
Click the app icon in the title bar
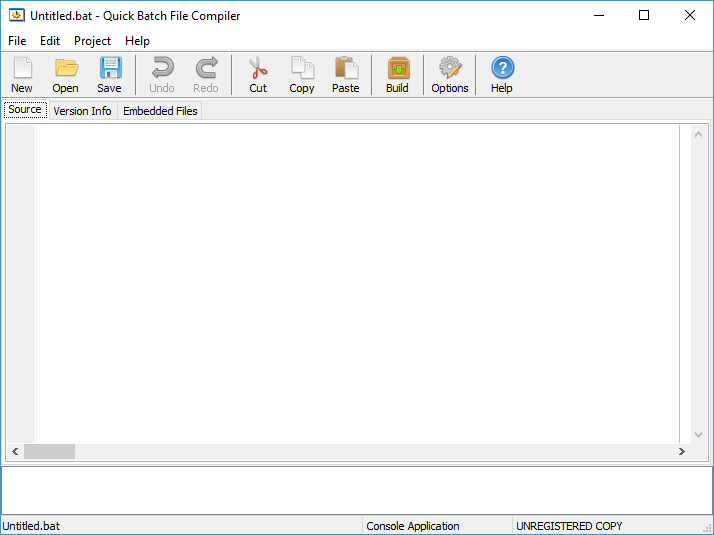click(17, 15)
